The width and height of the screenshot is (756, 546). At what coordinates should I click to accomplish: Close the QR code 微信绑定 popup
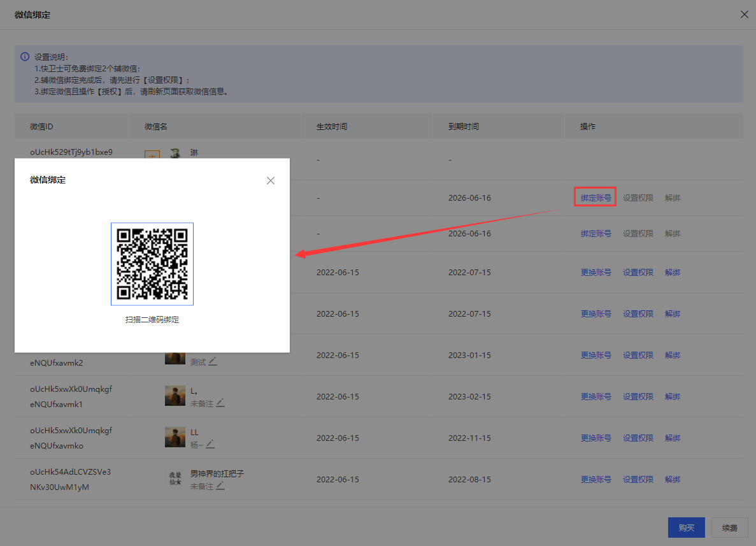coord(271,180)
